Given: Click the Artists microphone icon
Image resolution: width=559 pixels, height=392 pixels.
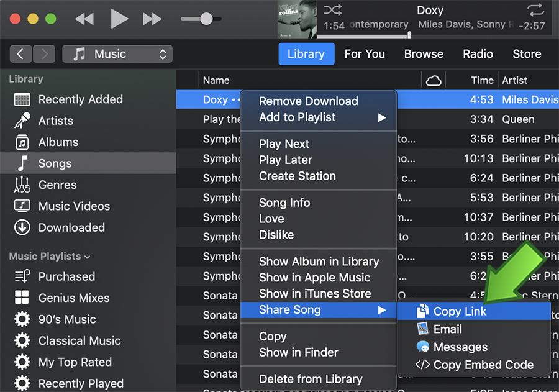Looking at the screenshot, I should 22,121.
